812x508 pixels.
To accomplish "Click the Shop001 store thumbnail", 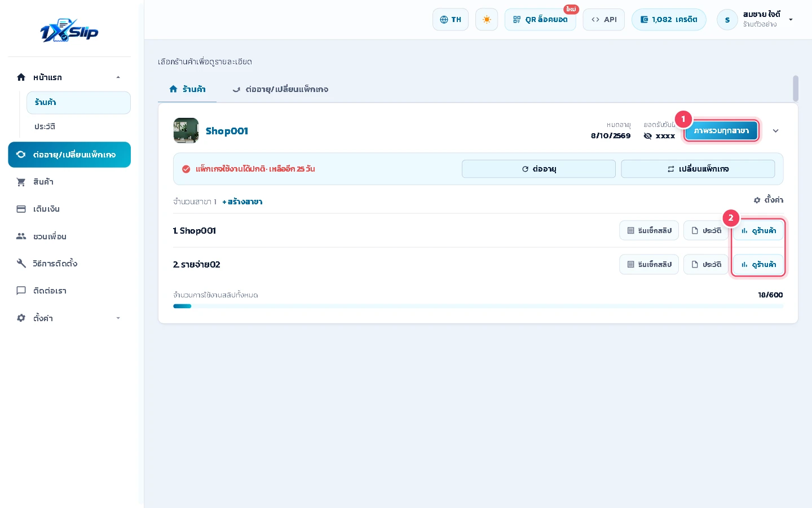I will pyautogui.click(x=186, y=130).
